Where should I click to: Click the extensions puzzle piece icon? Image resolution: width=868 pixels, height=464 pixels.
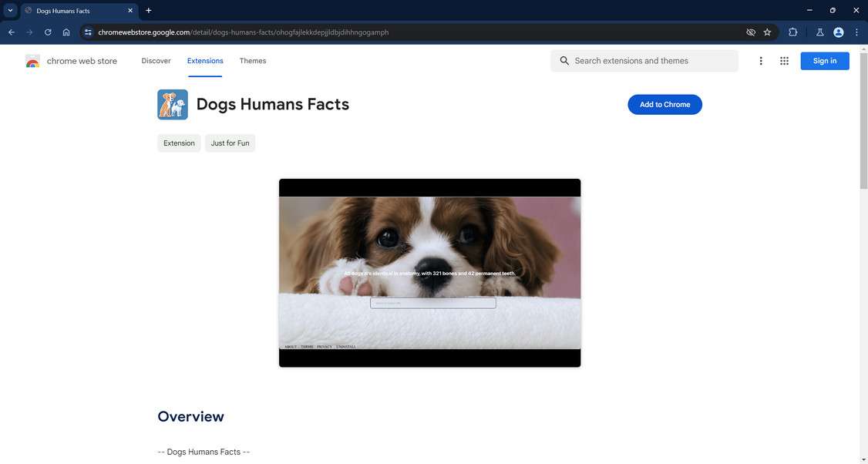click(792, 32)
